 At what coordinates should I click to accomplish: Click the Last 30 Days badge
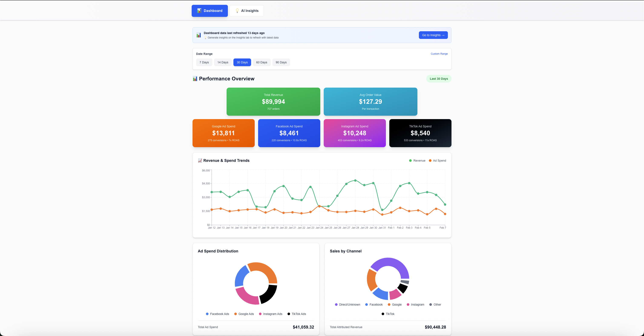tap(439, 79)
